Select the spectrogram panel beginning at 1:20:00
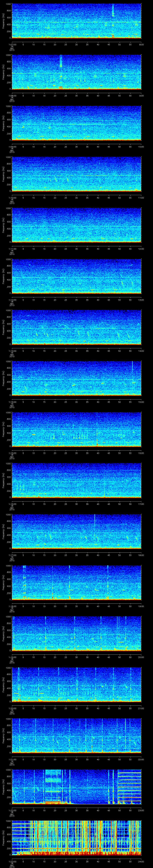153x868 pixels. click(x=76, y=685)
